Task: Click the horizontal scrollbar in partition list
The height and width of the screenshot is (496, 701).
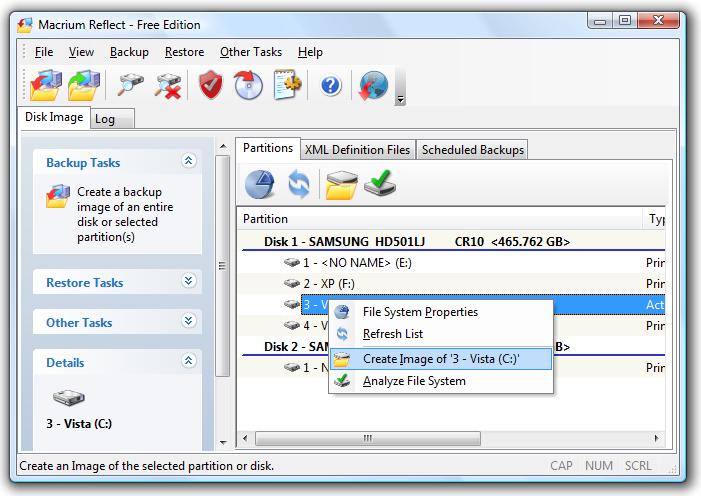Action: click(367, 438)
